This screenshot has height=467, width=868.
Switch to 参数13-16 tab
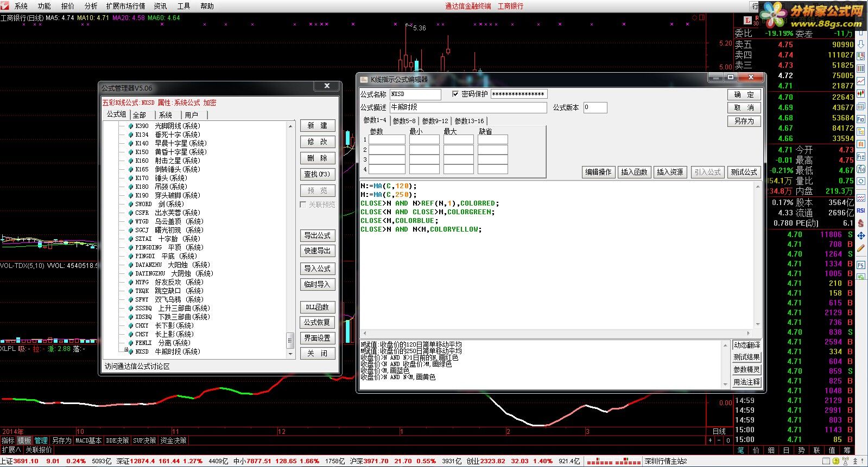(469, 121)
